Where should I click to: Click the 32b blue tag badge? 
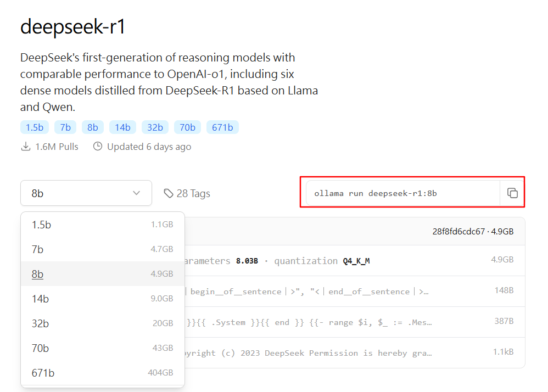[155, 127]
